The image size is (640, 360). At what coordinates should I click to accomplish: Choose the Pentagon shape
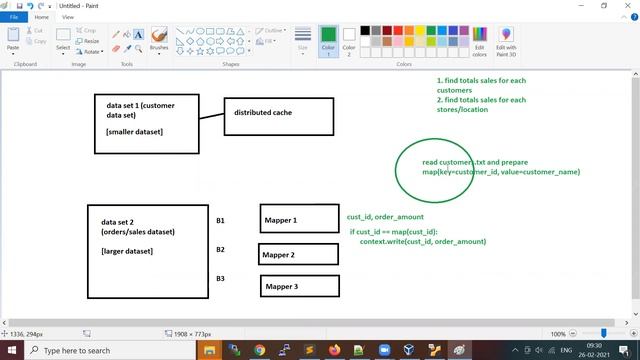[x=200, y=41]
